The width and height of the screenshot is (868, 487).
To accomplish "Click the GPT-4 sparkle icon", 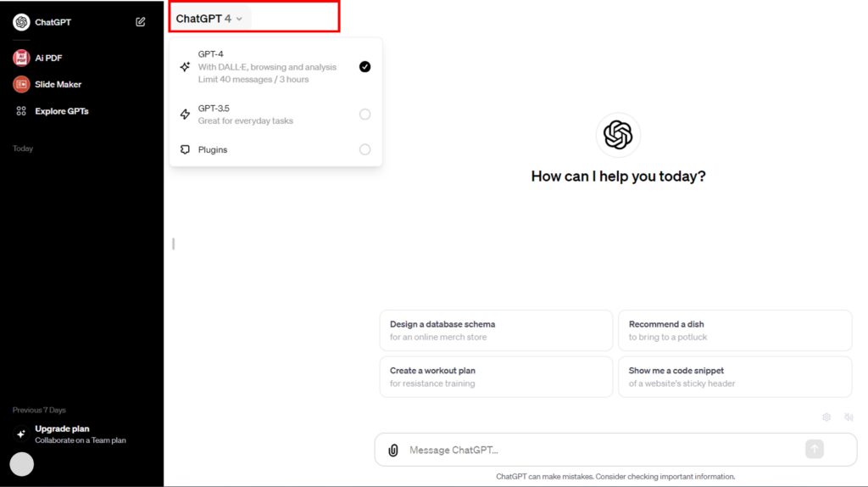I will (185, 66).
